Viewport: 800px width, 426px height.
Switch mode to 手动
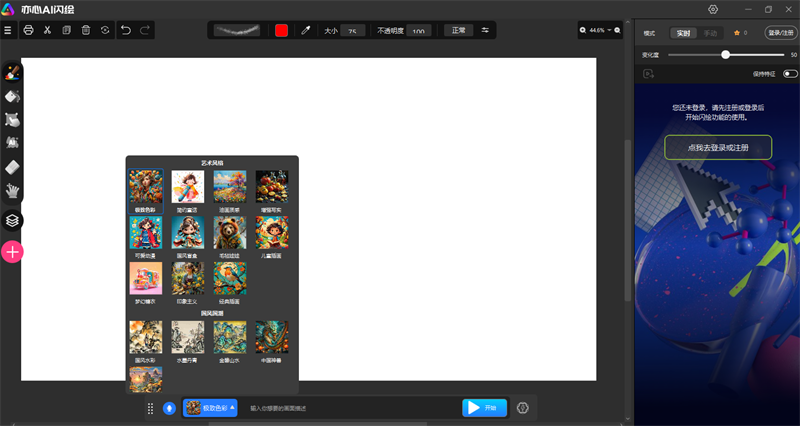710,33
